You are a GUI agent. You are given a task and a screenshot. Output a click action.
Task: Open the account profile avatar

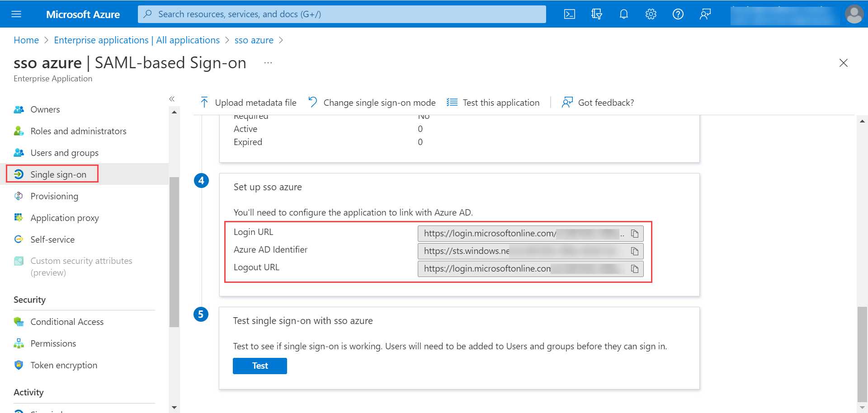854,14
